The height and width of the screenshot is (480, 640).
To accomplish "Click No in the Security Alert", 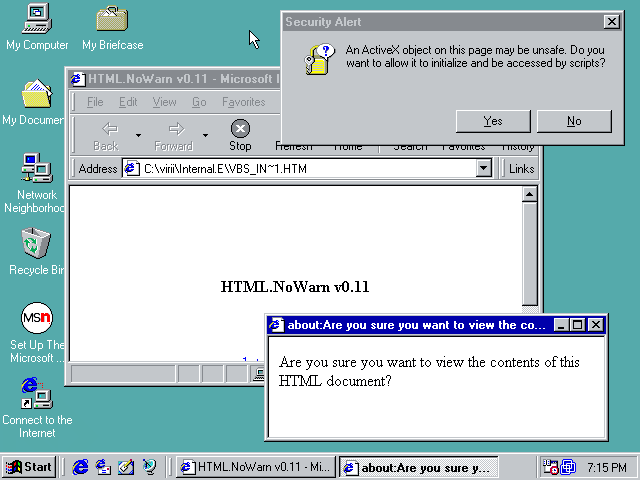I will coord(573,121).
